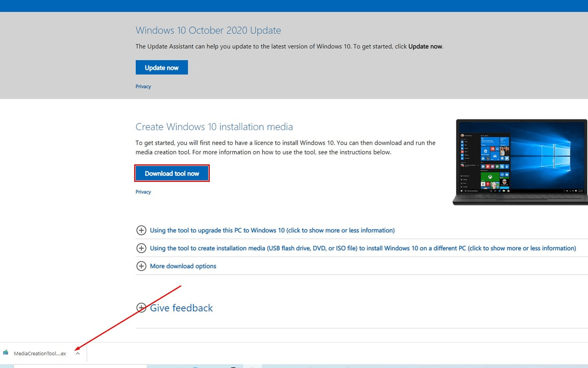Screen dimensions: 588x368
Task: Click the Windows 10 laptop product image
Action: pyautogui.click(x=519, y=161)
